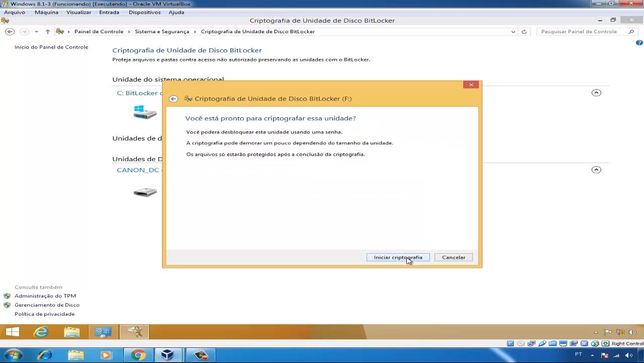Open Política de privacidade link
Image resolution: width=644 pixels, height=363 pixels.
44,314
